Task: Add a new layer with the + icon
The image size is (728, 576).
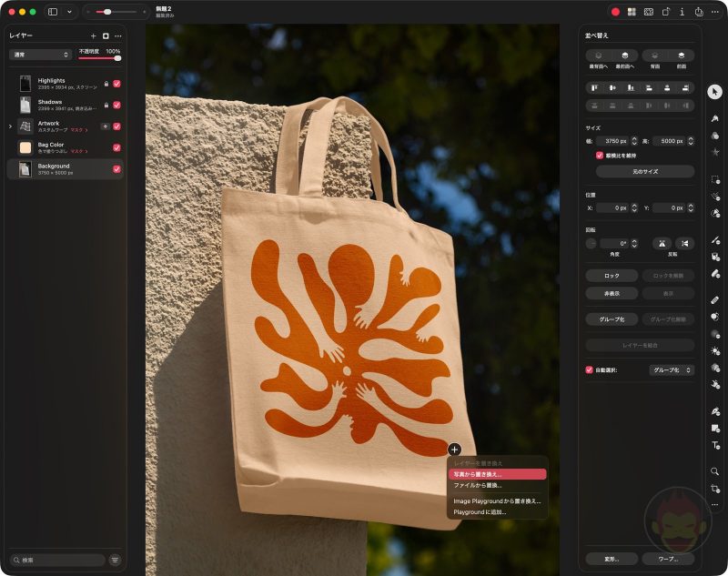Action: coord(94,35)
